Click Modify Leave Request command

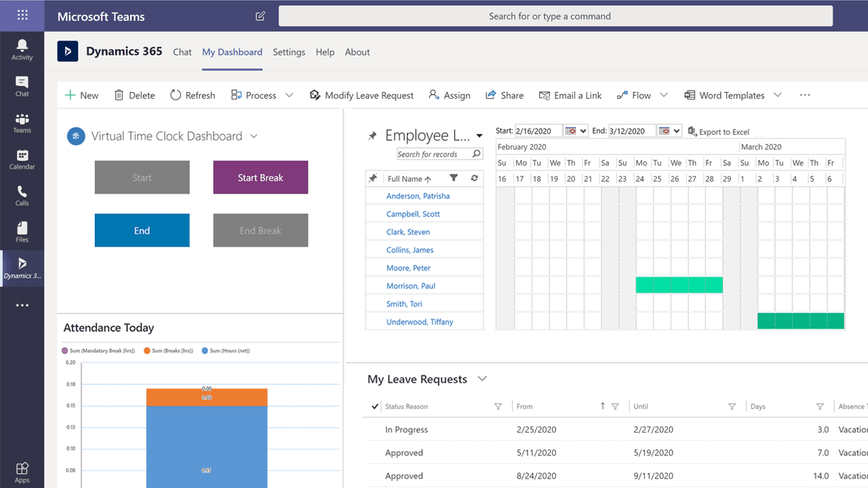[x=361, y=96]
